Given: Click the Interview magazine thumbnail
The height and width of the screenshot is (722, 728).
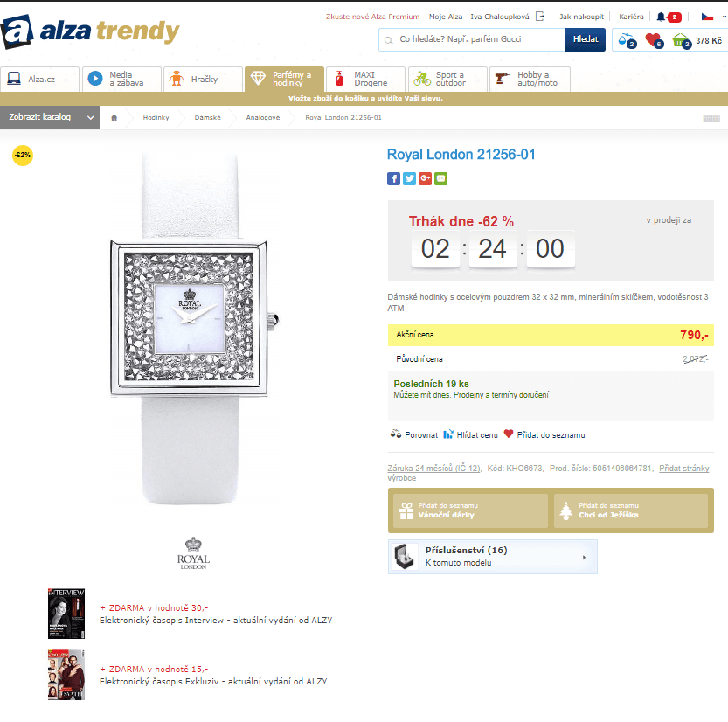Looking at the screenshot, I should 66,613.
